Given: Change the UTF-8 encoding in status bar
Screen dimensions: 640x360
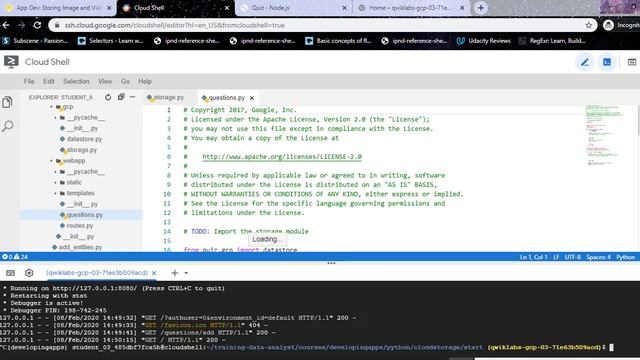Looking at the screenshot, I should [573, 257].
